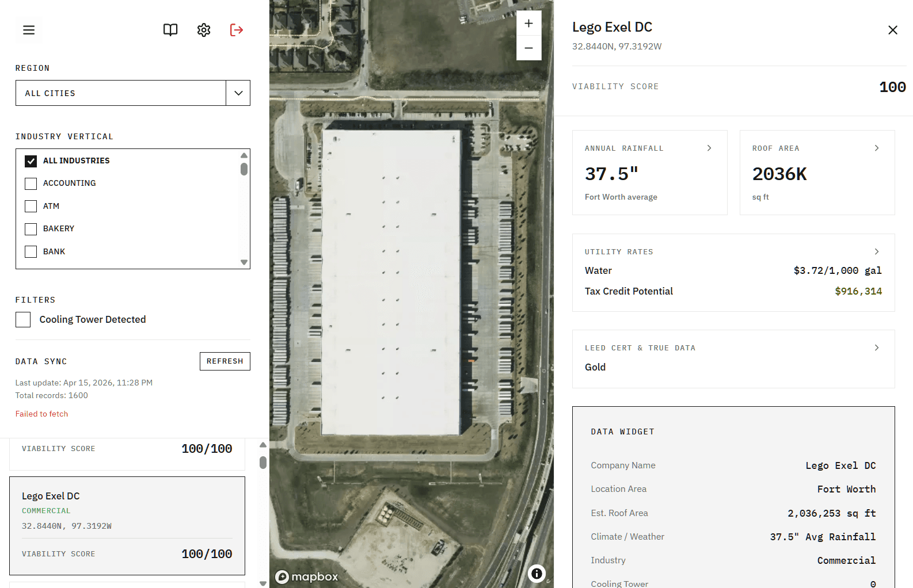Select the Lego Exel DC result card
The height and width of the screenshot is (588, 913).
click(x=127, y=525)
